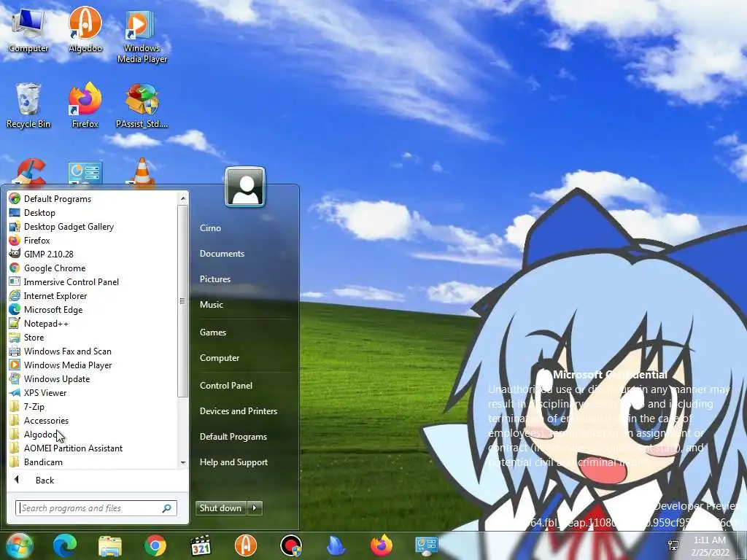Launch XPS Viewer
This screenshot has height=560, width=747.
[x=93, y=392]
